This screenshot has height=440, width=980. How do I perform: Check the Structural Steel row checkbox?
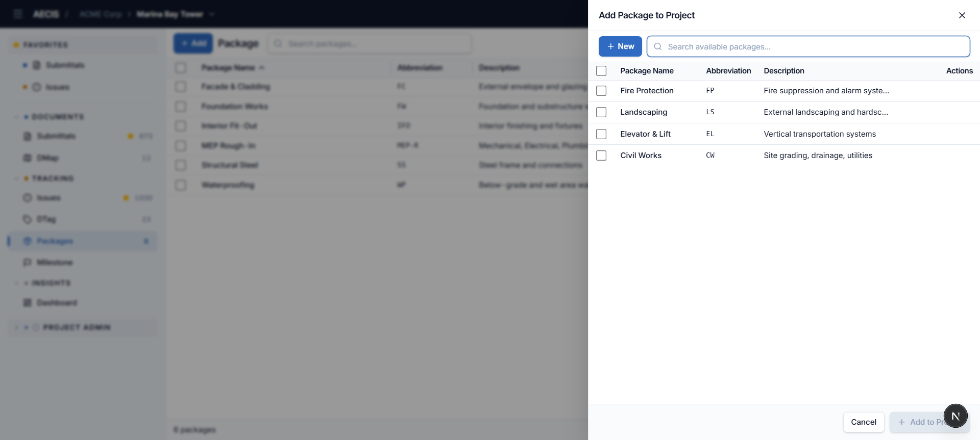181,165
